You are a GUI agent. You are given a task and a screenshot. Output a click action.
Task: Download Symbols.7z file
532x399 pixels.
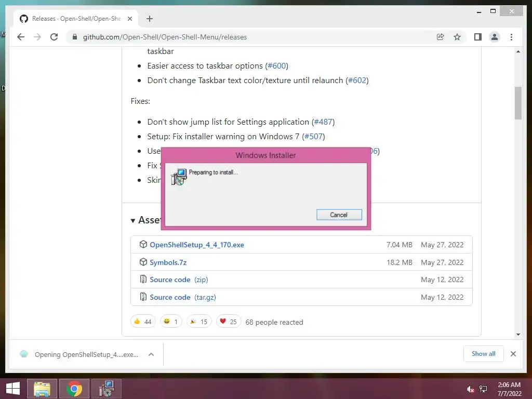click(168, 262)
